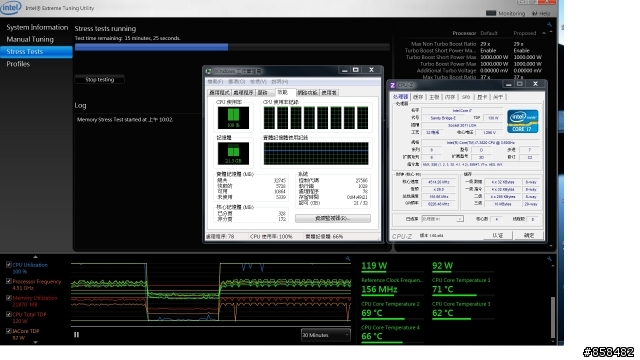Switch to CPU-Z third (Mainboard) tab
This screenshot has width=640, height=360.
coord(434,97)
